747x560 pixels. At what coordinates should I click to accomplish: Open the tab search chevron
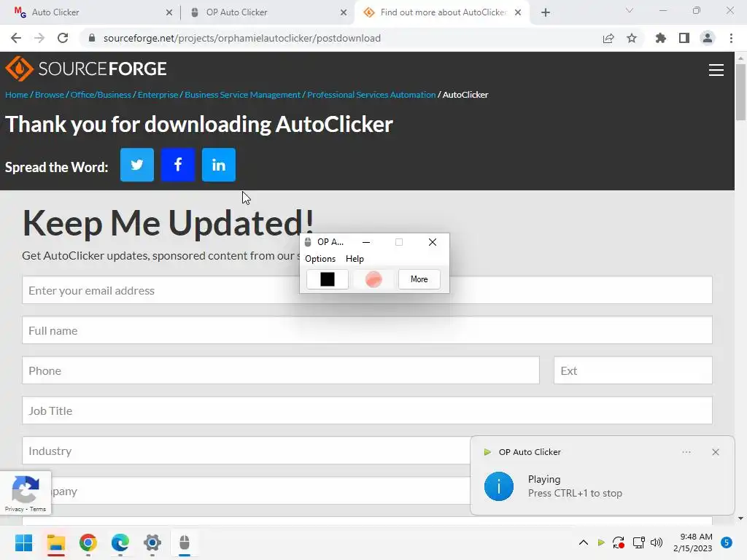point(630,10)
